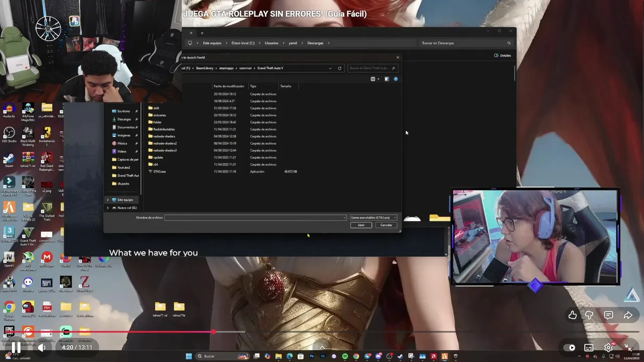Expand address path history dropdown in dialog

click(x=330, y=68)
